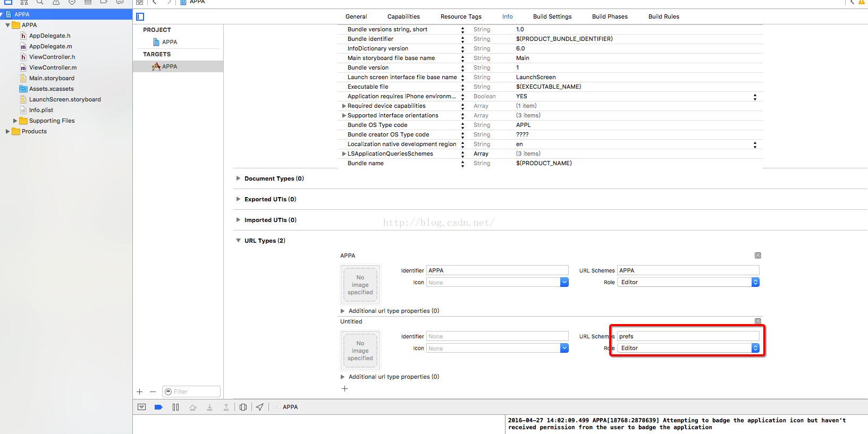The height and width of the screenshot is (434, 868).
Task: Select ViewController.h in navigator
Action: [52, 57]
